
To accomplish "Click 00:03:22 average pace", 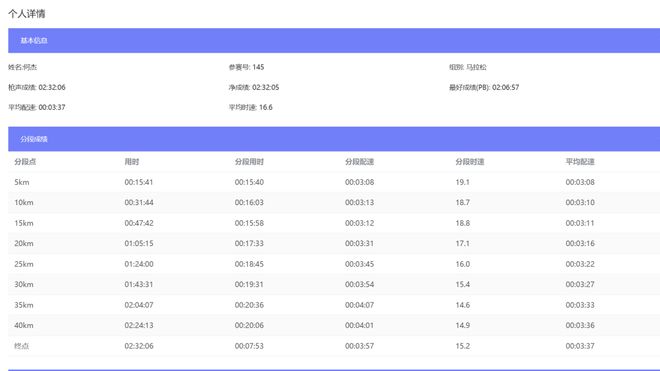I will click(x=580, y=264).
